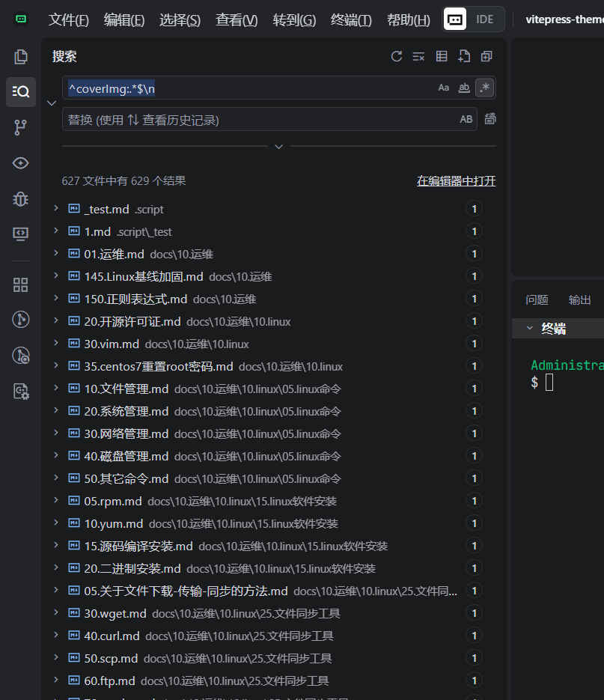Screen dimensions: 604x700
Task: Select 35.centos7重置root密码.md result
Action: coord(268,366)
